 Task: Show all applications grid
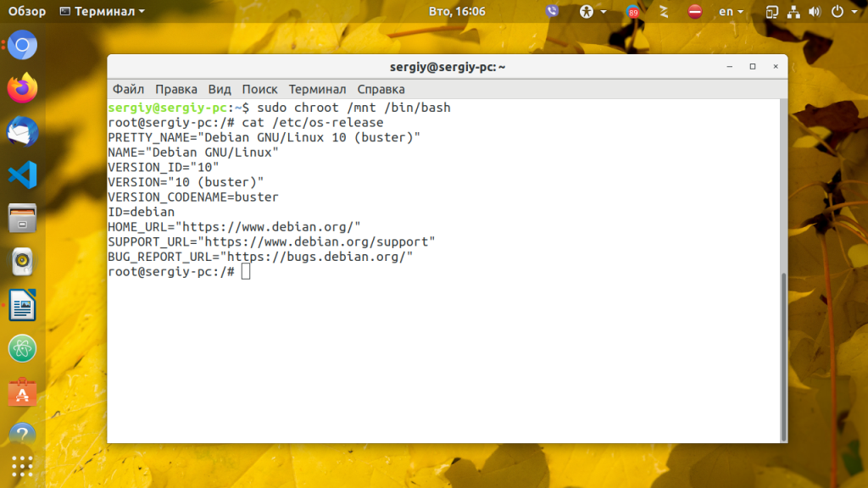pyautogui.click(x=23, y=467)
